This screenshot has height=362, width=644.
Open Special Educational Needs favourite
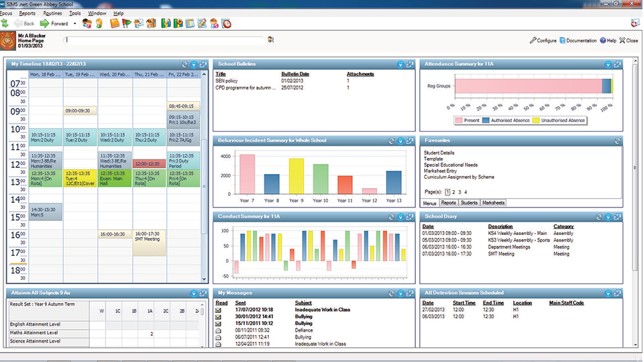click(451, 165)
